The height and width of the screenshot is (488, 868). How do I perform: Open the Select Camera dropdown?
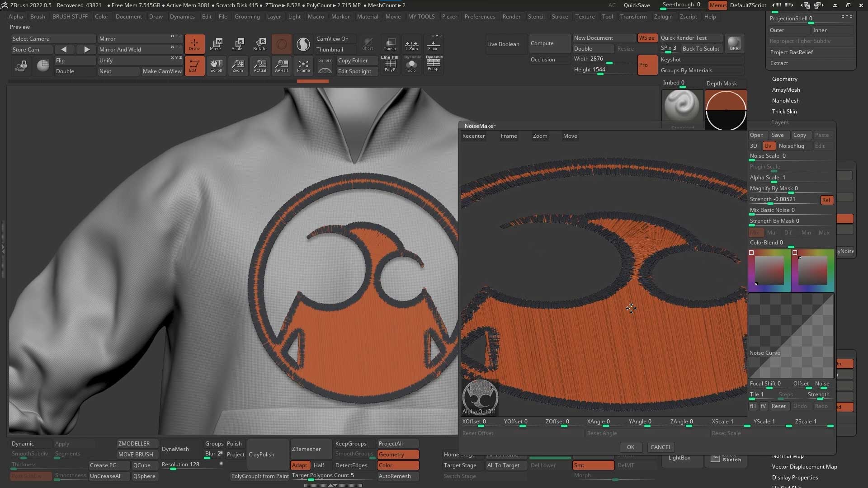[53, 39]
